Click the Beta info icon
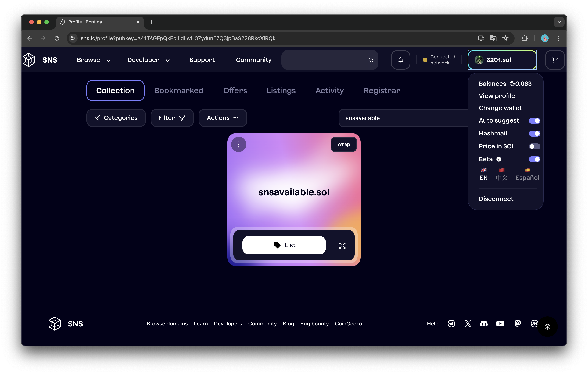Viewport: 588px width, 374px height. 499,159
